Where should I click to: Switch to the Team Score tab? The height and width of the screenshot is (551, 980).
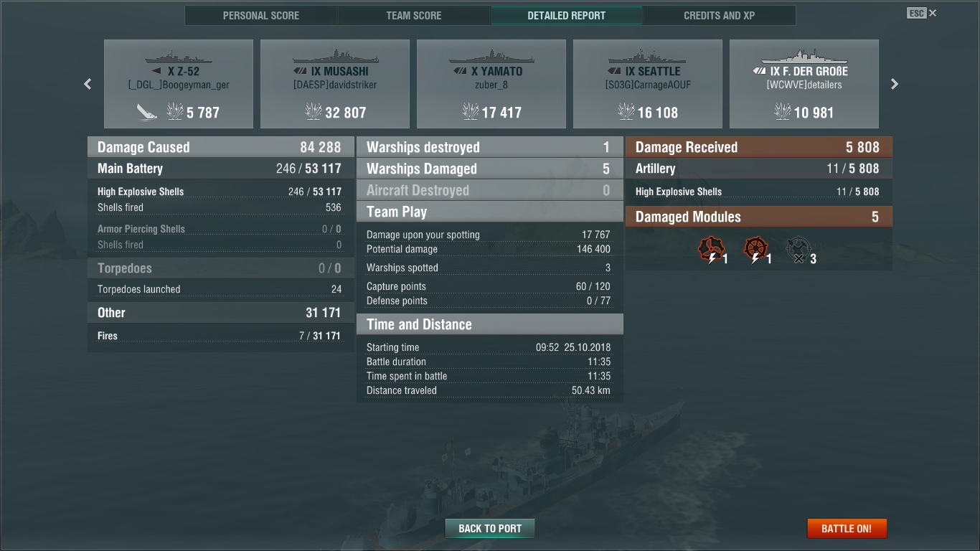pos(414,16)
